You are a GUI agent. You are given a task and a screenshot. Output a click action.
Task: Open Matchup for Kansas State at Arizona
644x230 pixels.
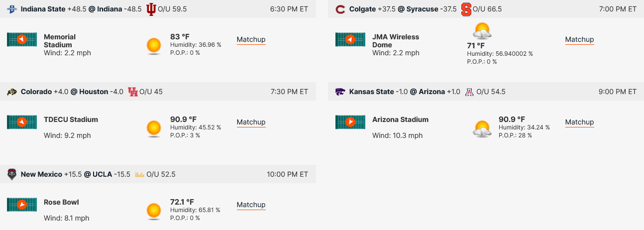point(579,122)
